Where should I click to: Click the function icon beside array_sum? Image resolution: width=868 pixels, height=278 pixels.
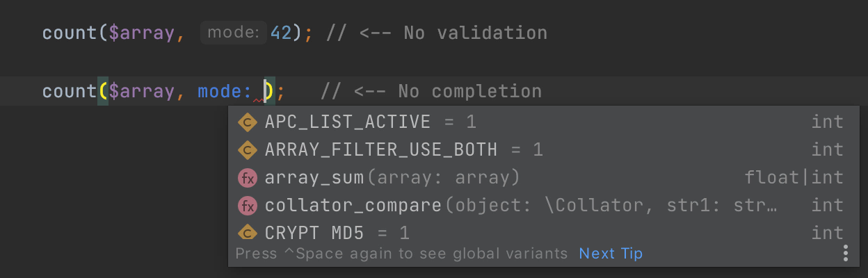click(247, 178)
